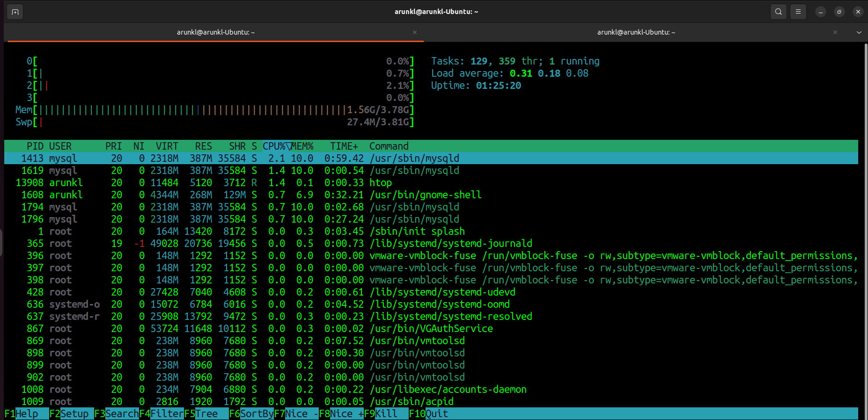The width and height of the screenshot is (868, 420).
Task: Activate F4 Filter in htop footer
Action: (x=162, y=413)
